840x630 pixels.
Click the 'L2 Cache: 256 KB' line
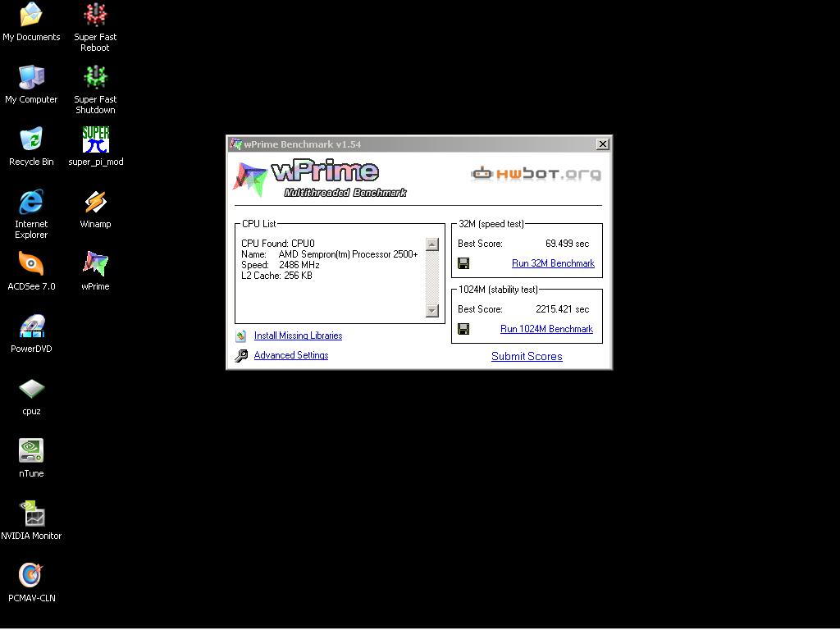tap(276, 276)
